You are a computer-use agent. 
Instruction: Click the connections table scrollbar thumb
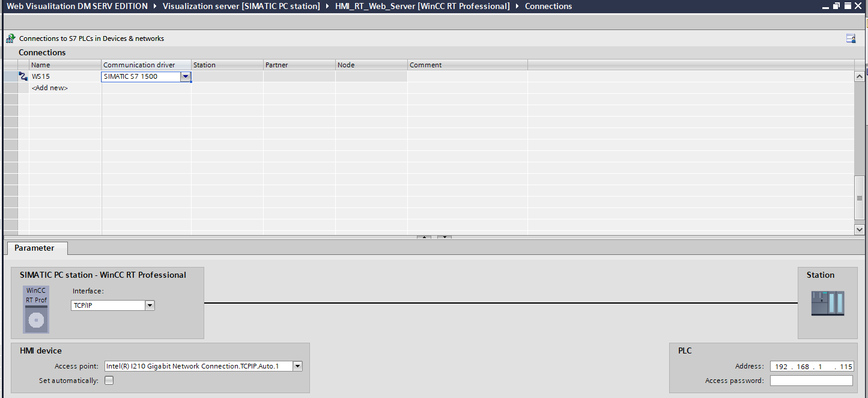point(859,198)
